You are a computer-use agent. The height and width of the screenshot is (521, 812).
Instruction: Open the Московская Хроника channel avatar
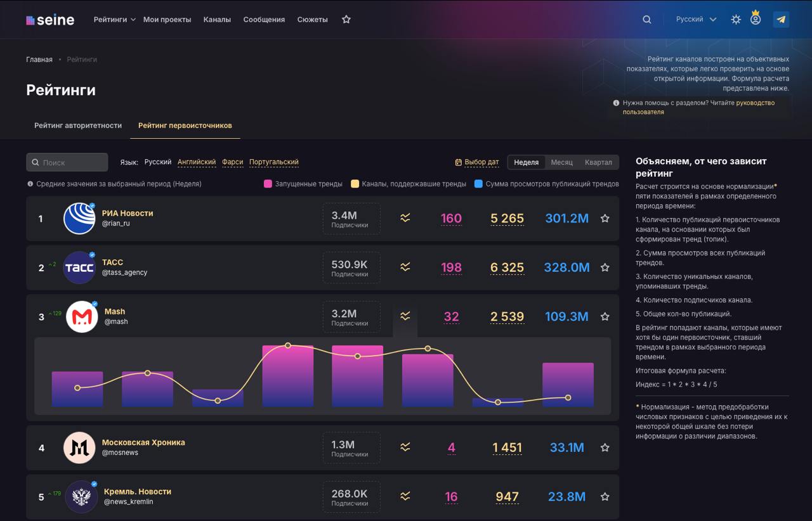coord(79,447)
